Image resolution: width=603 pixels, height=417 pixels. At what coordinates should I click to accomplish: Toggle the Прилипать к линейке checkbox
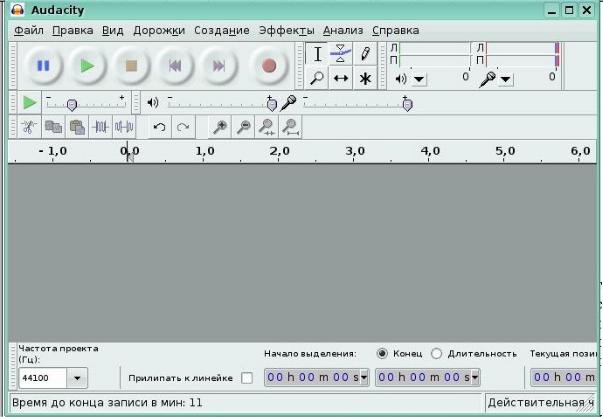pyautogui.click(x=247, y=378)
